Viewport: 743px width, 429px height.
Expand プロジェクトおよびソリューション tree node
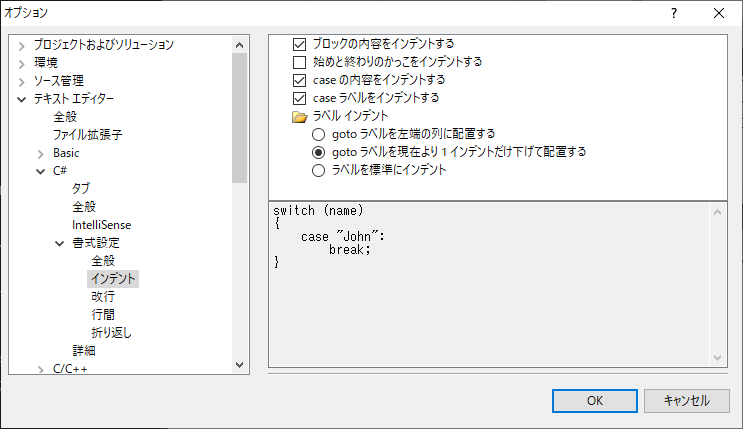tap(22, 45)
